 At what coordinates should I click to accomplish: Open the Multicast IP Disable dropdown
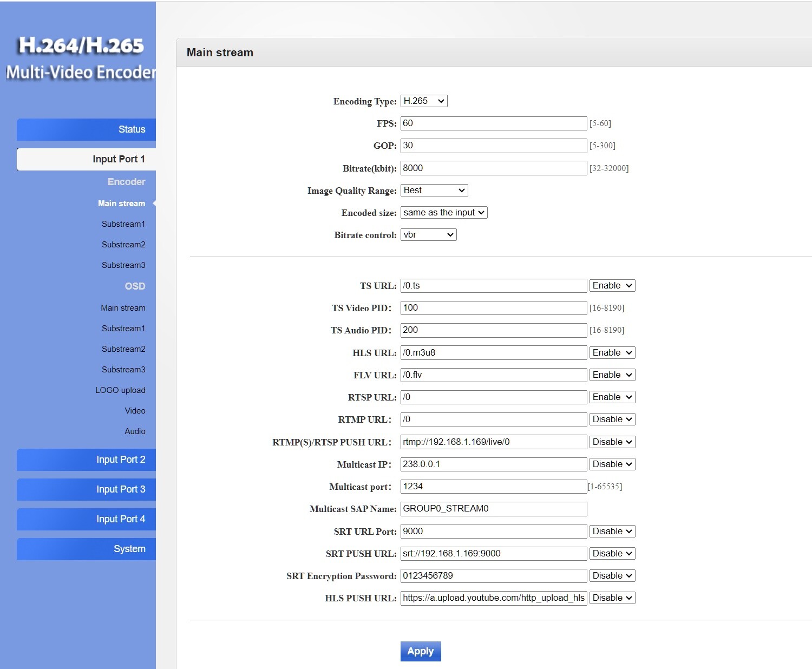[x=612, y=464]
